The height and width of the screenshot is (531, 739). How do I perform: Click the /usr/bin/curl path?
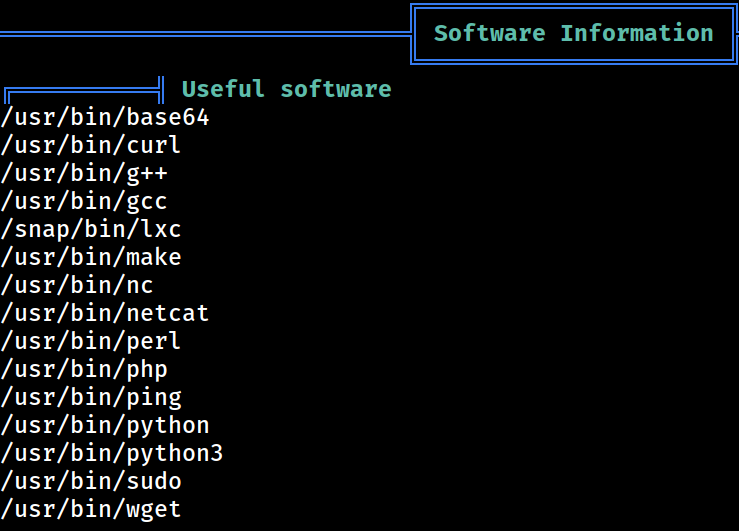point(91,145)
